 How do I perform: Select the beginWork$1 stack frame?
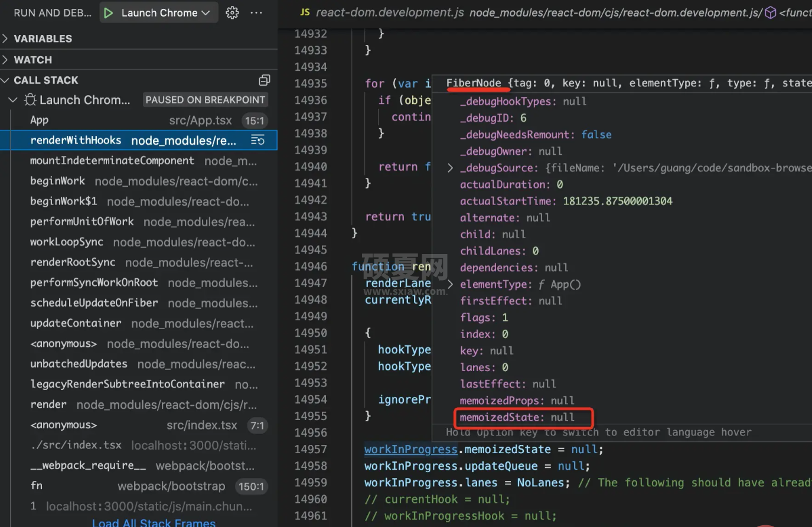(138, 201)
